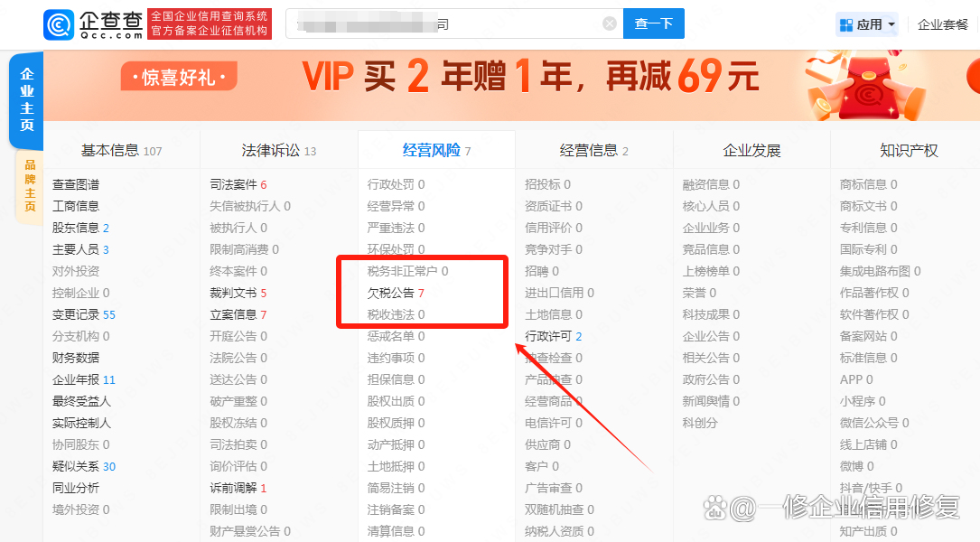Click 微信公众号 0
980x542 pixels.
pyautogui.click(x=874, y=423)
